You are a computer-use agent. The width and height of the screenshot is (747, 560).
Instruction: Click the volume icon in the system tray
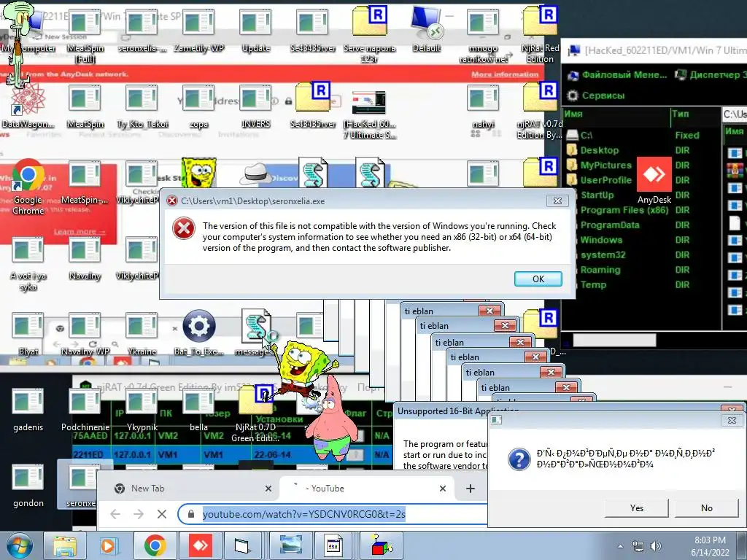coord(656,546)
